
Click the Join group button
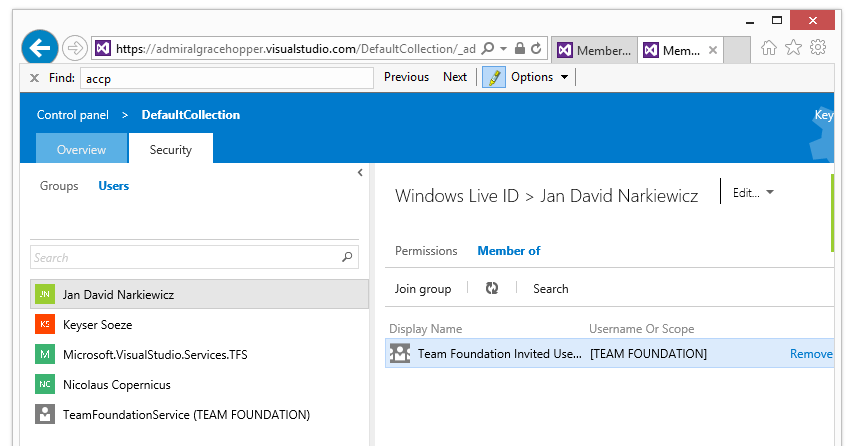tap(423, 289)
